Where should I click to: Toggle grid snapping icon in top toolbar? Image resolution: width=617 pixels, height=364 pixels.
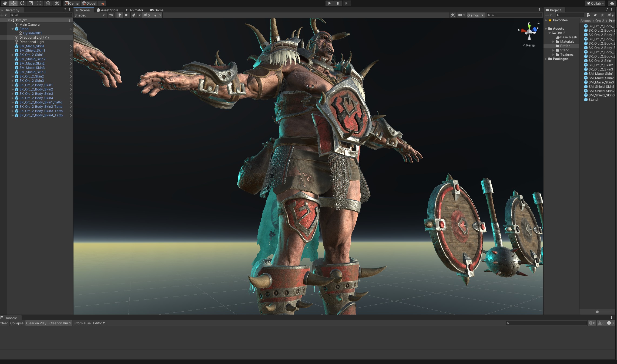102,3
